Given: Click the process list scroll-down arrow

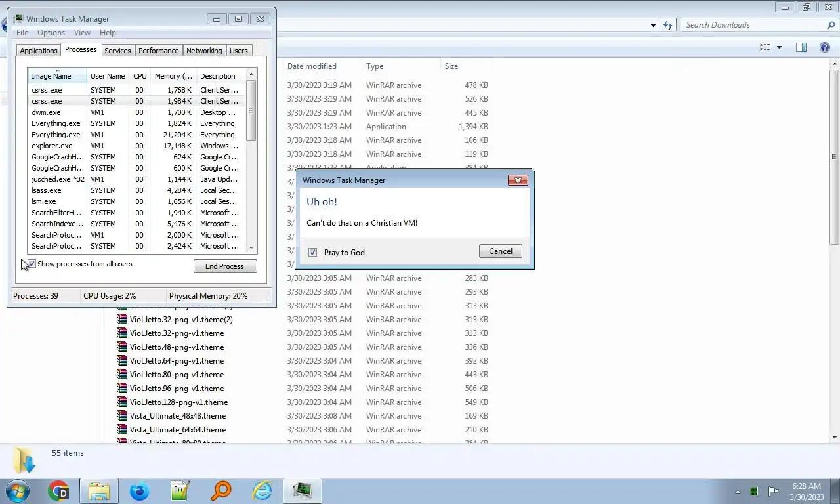Looking at the screenshot, I should coord(251,247).
